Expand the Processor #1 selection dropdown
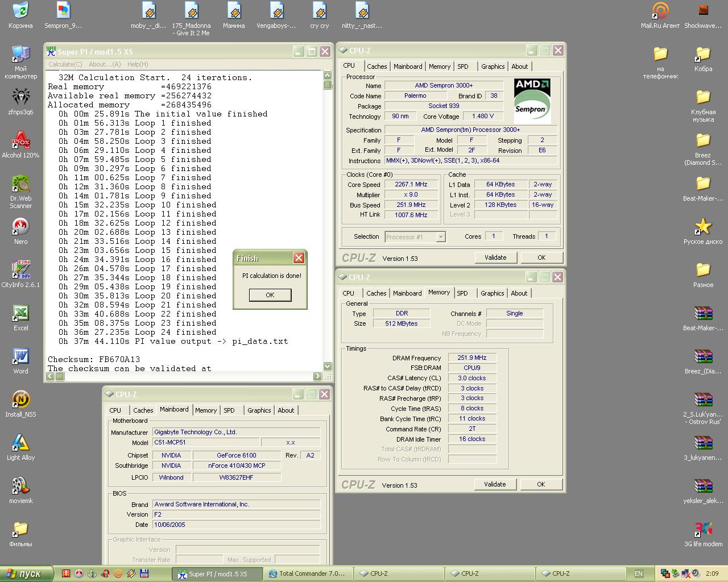The width and height of the screenshot is (728, 582). click(441, 237)
